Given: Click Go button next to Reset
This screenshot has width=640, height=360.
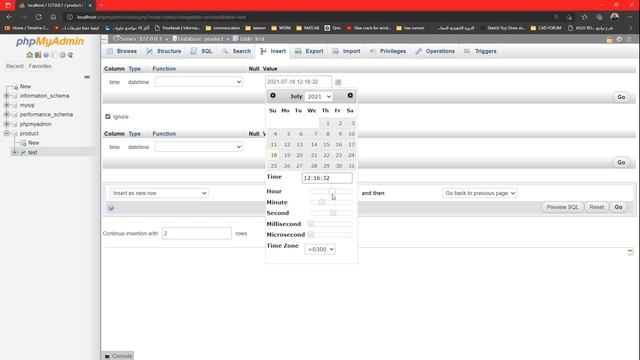Looking at the screenshot, I should 618,207.
